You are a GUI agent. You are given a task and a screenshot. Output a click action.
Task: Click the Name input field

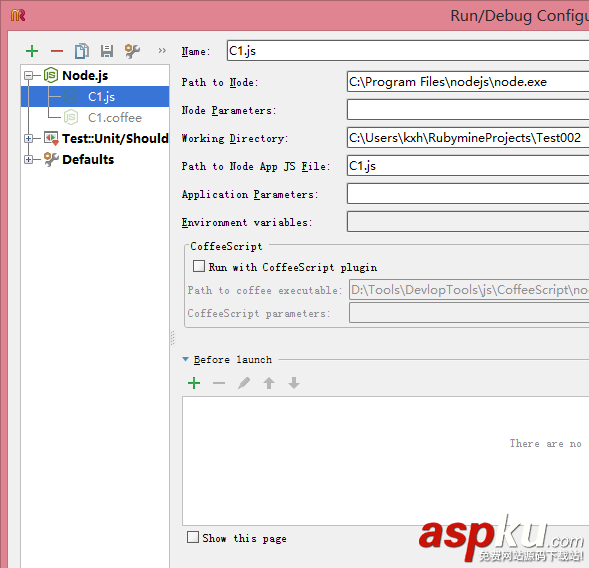(x=408, y=51)
